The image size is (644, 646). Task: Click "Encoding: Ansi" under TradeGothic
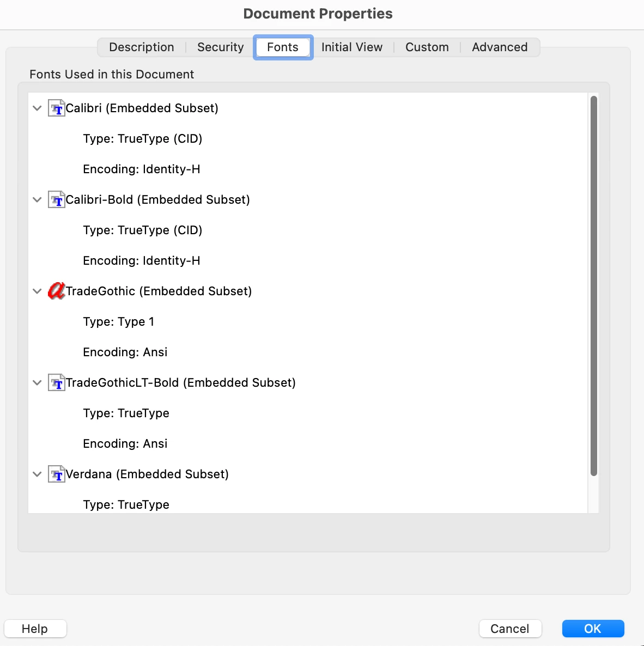pyautogui.click(x=125, y=352)
